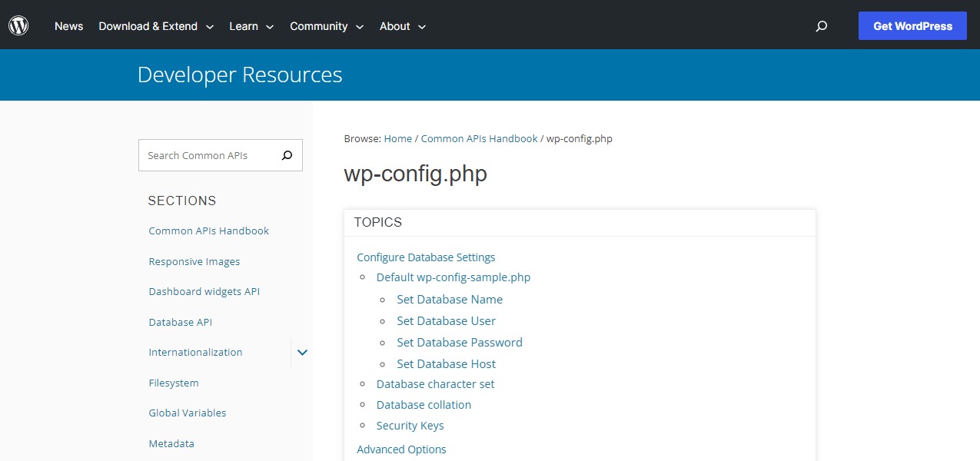Image resolution: width=980 pixels, height=461 pixels.
Task: Open Home breadcrumb link
Action: tap(398, 139)
